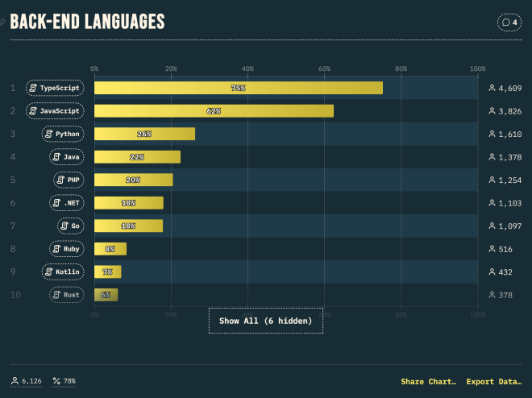532x398 pixels.
Task: Select the Java label tag
Action: (67, 157)
